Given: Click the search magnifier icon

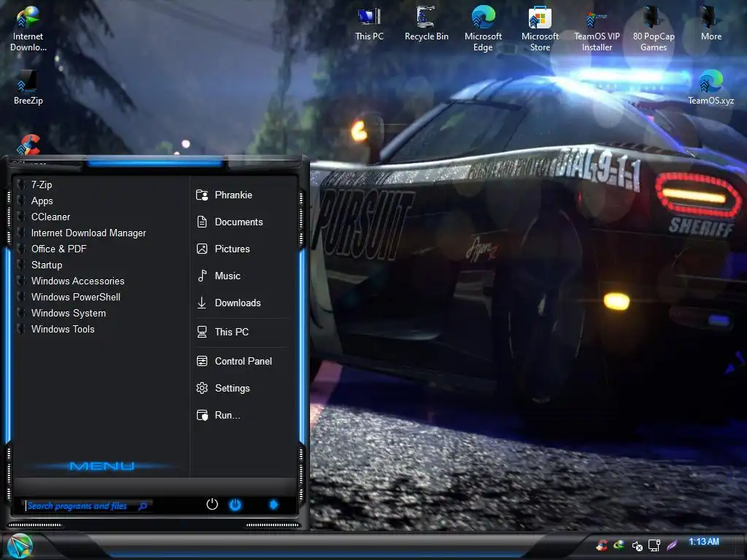Looking at the screenshot, I should pyautogui.click(x=142, y=506).
